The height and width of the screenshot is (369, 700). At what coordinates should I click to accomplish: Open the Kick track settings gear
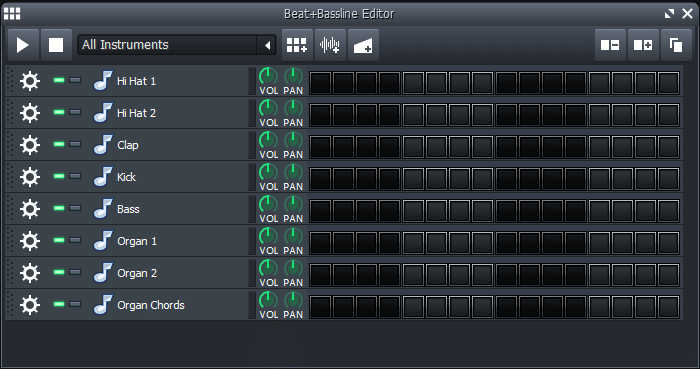pyautogui.click(x=30, y=177)
